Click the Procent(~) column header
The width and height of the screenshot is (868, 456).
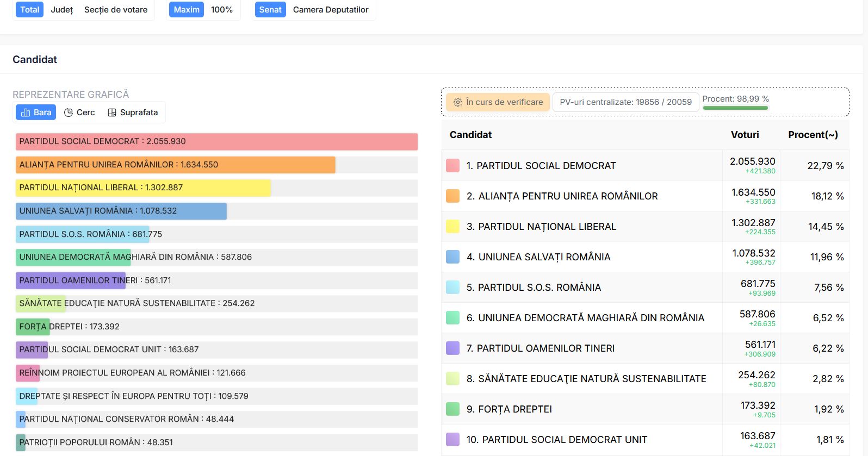(x=813, y=135)
